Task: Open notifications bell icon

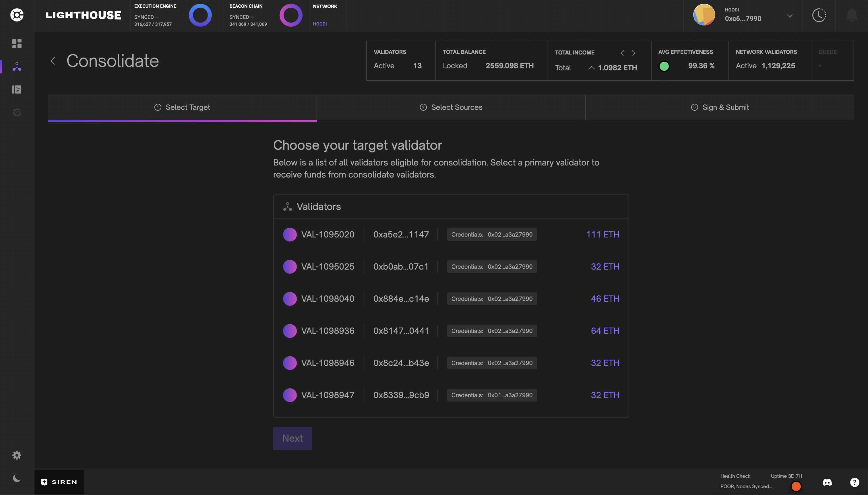Action: [x=852, y=15]
